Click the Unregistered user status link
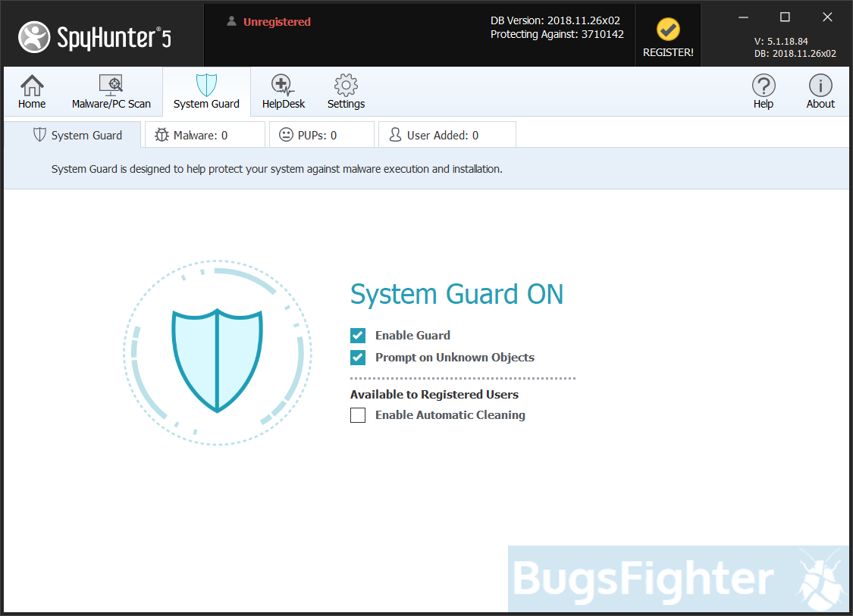The image size is (853, 616). [x=276, y=22]
